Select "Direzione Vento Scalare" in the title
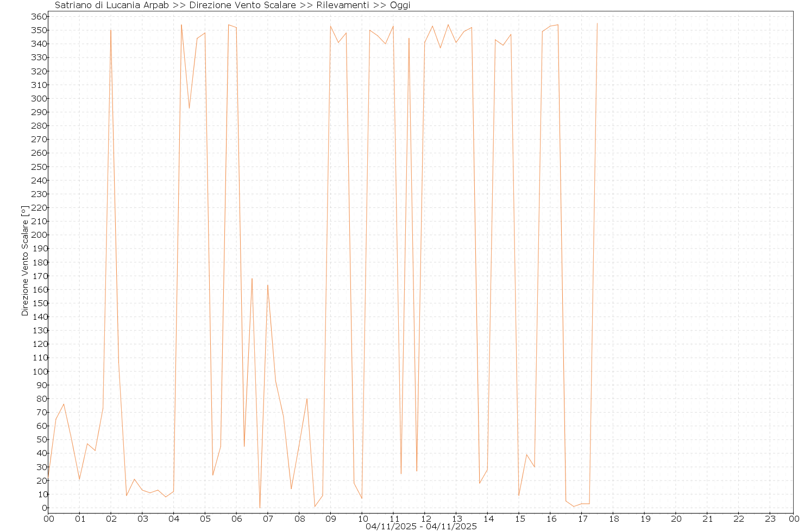 click(x=242, y=5)
